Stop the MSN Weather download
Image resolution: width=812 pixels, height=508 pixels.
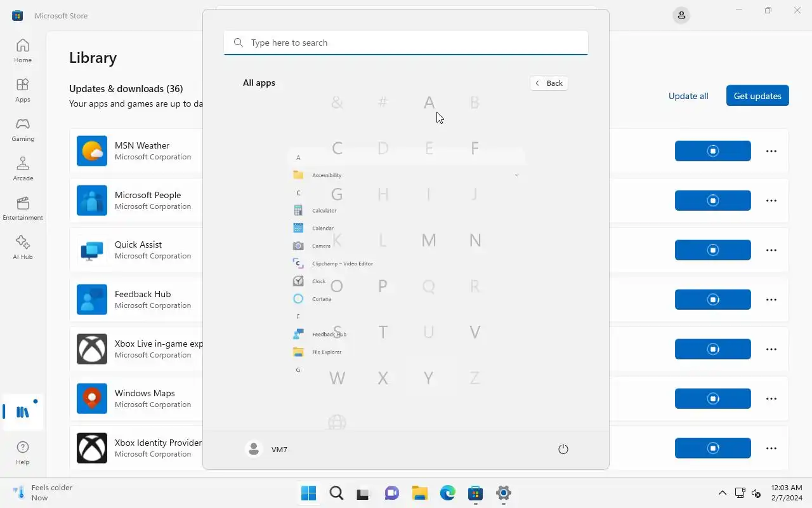click(x=713, y=151)
